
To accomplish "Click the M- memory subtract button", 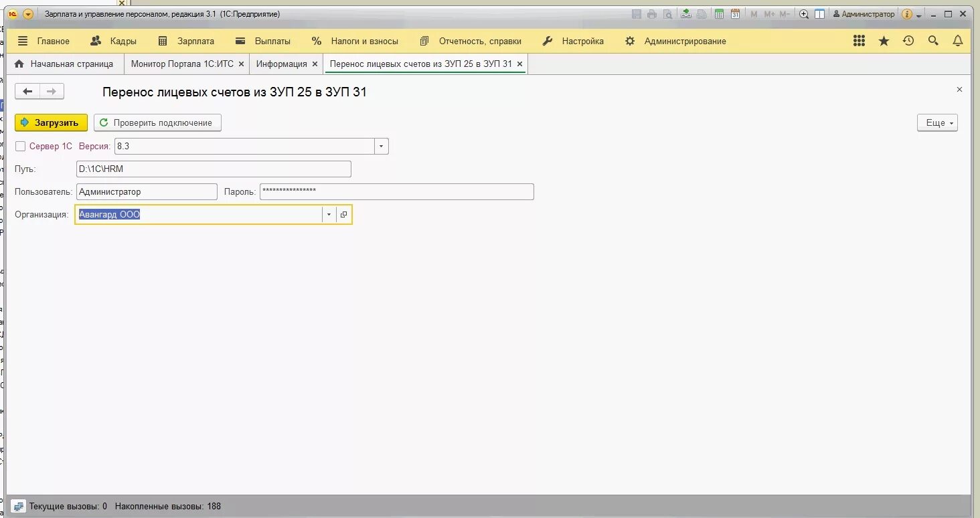I will (785, 14).
